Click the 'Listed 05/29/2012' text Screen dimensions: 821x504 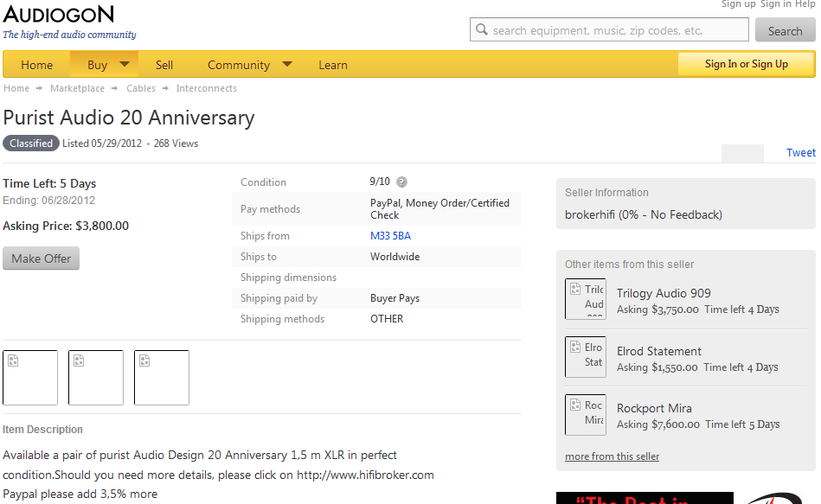102,144
